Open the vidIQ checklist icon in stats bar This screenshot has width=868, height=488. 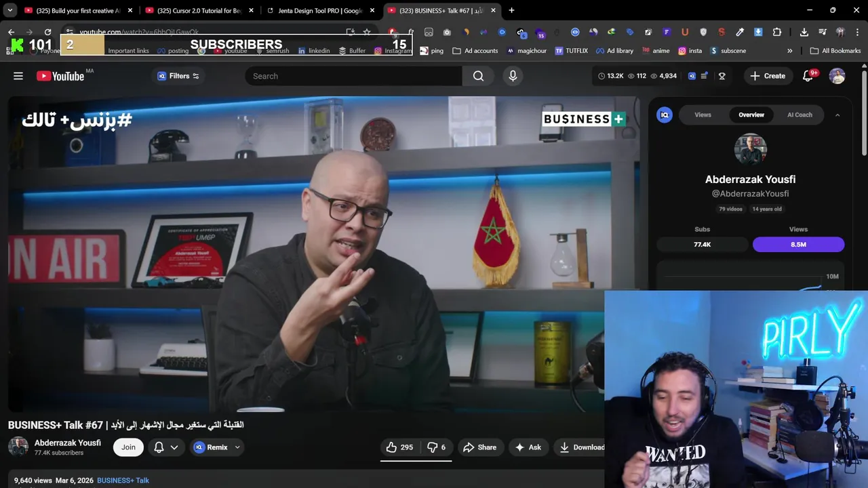tap(704, 76)
